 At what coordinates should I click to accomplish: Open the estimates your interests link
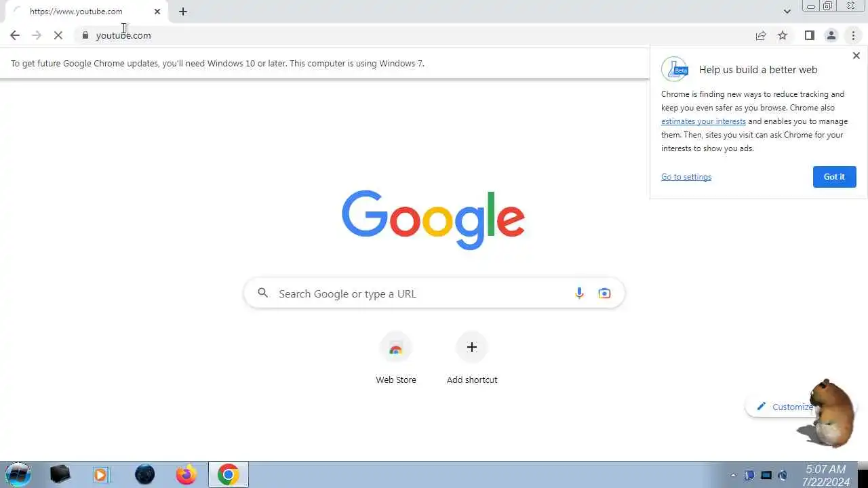(703, 121)
